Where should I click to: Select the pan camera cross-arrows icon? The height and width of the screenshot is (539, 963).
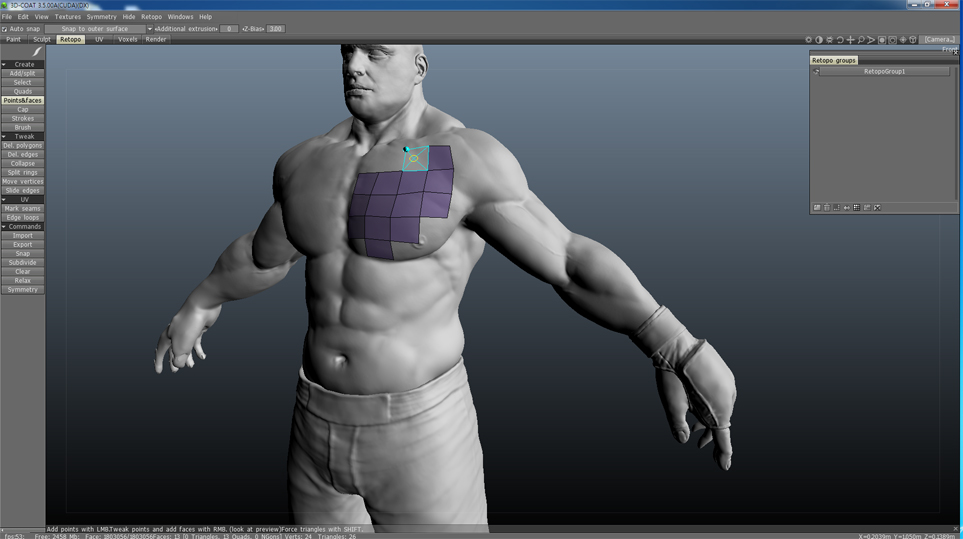[851, 39]
